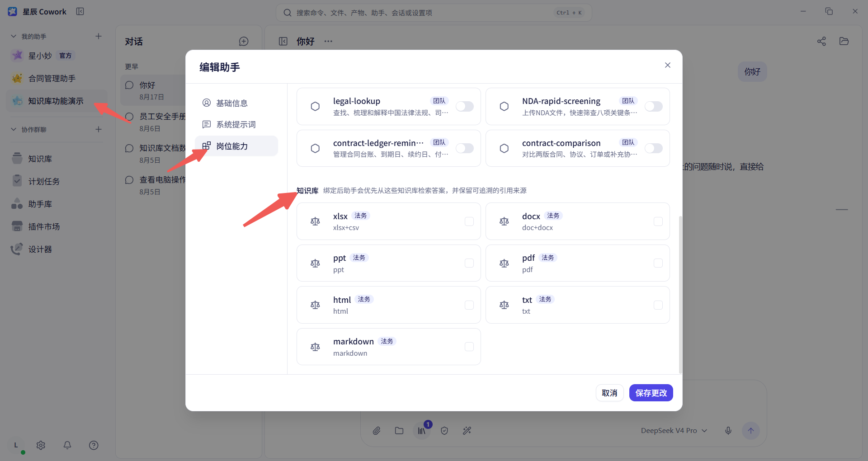Screen dimensions: 868x461
Task: Toggle the conversation list panel icon
Action: (x=283, y=42)
